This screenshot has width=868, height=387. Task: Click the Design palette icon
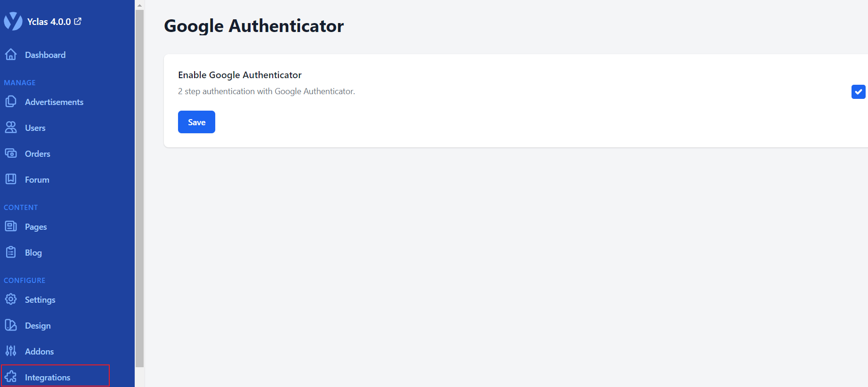tap(11, 325)
